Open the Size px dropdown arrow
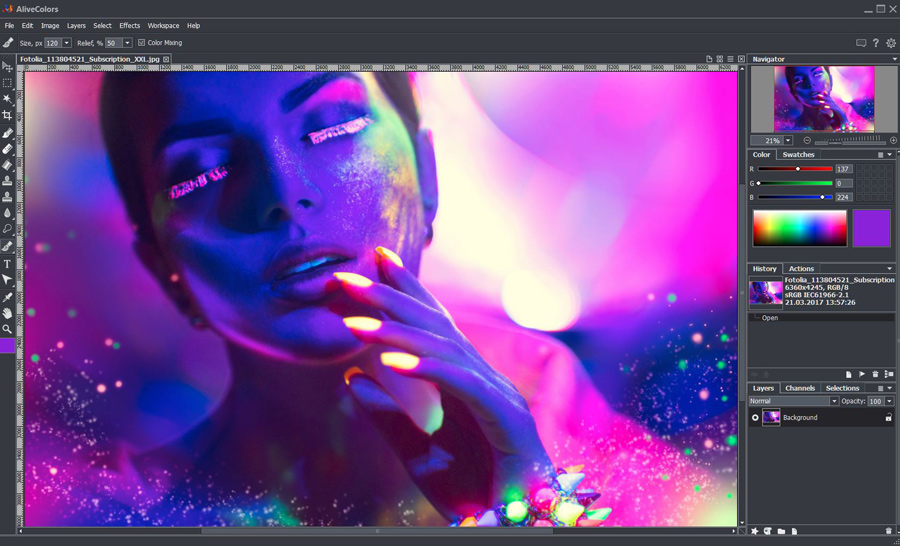 (x=67, y=43)
